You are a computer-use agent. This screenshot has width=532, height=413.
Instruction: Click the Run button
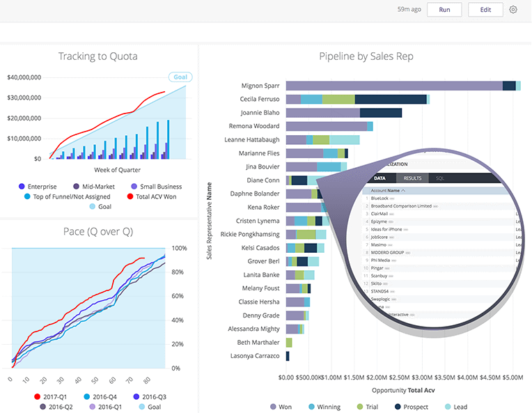click(x=444, y=10)
